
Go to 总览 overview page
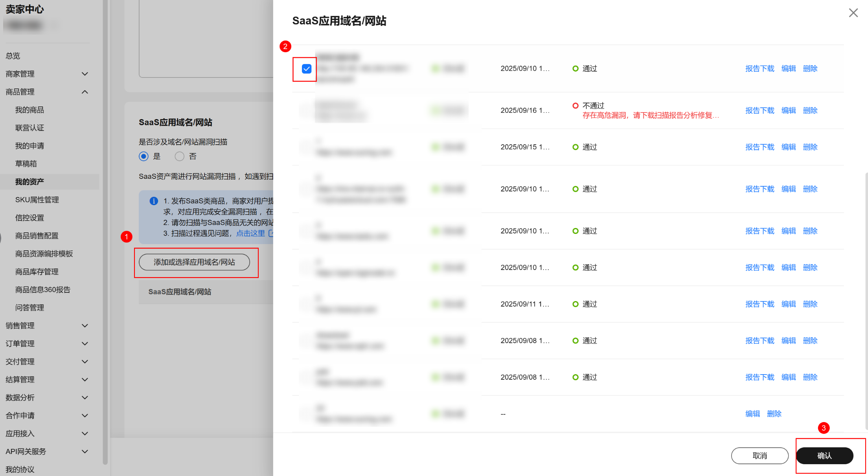pyautogui.click(x=13, y=56)
